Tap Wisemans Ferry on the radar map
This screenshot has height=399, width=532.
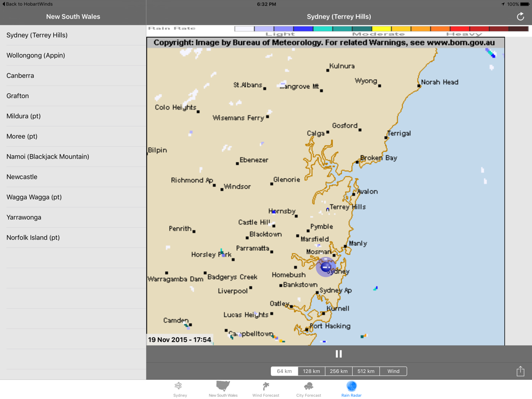238,118
